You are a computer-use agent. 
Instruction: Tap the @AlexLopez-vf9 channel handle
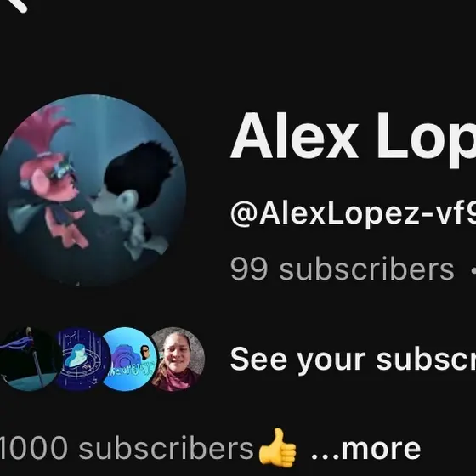tap(353, 213)
